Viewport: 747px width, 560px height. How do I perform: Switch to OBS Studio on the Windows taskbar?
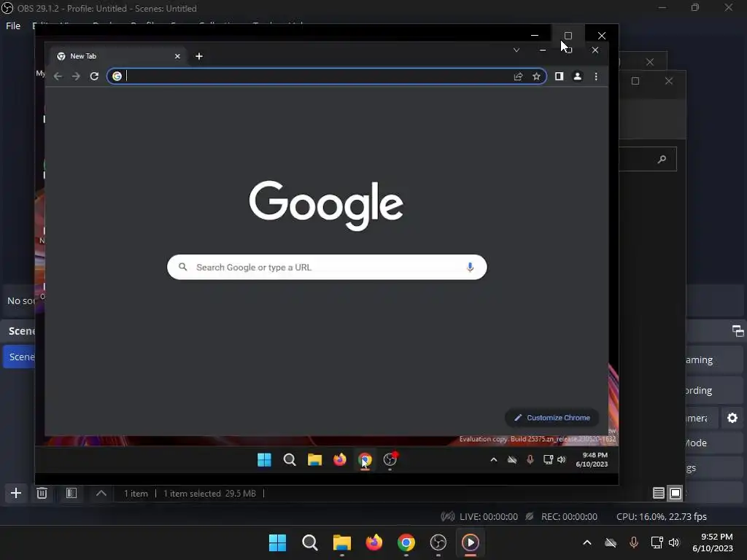tap(438, 542)
